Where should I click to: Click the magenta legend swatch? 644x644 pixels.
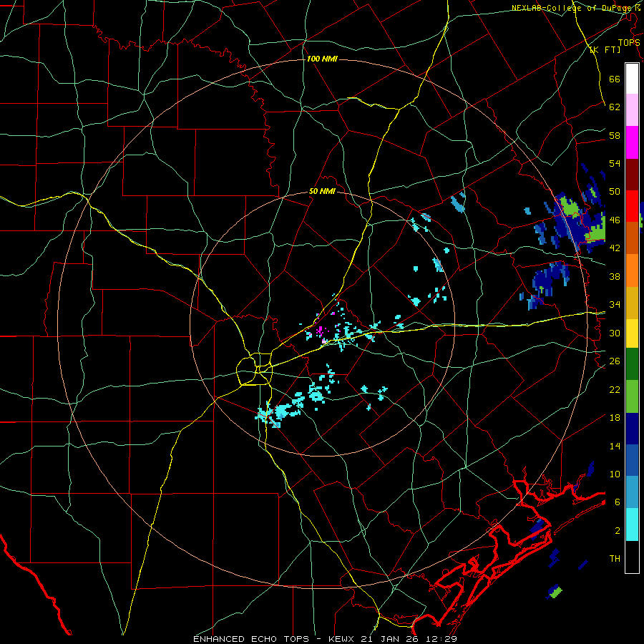point(632,142)
